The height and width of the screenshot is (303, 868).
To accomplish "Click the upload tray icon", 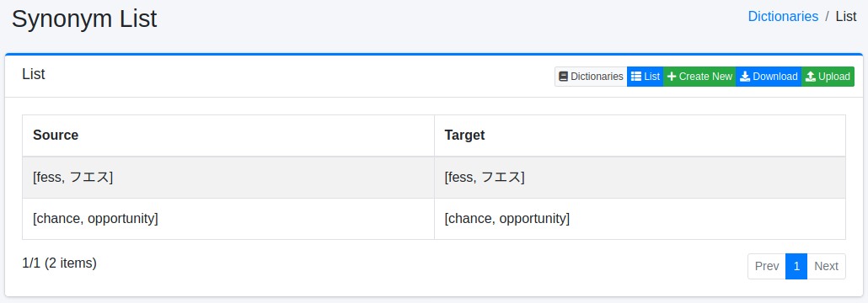I will click(x=811, y=77).
